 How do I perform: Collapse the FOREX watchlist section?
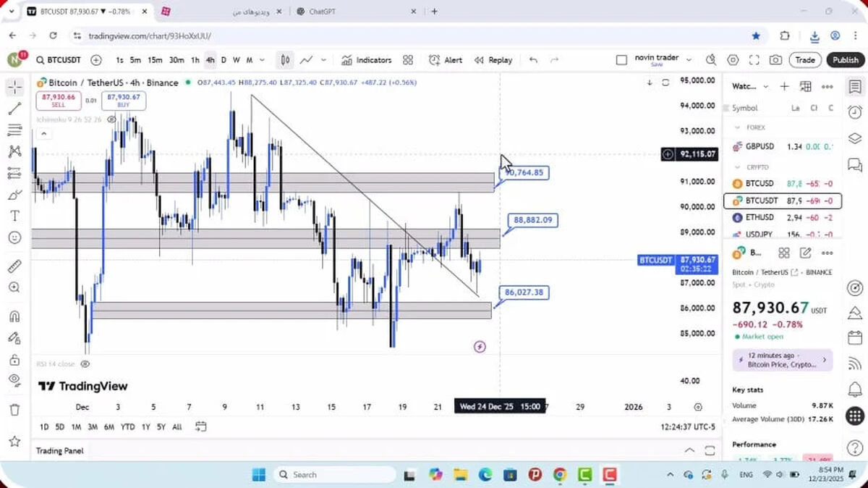click(739, 127)
